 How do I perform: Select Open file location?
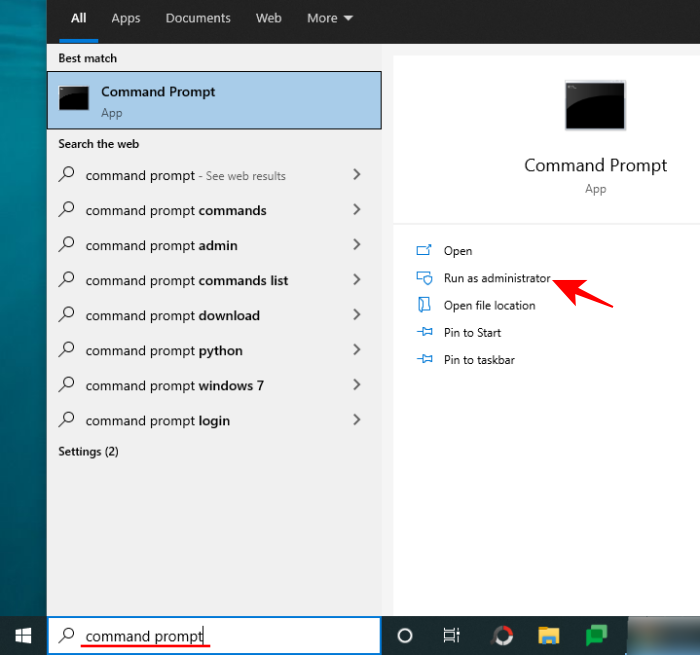click(489, 305)
